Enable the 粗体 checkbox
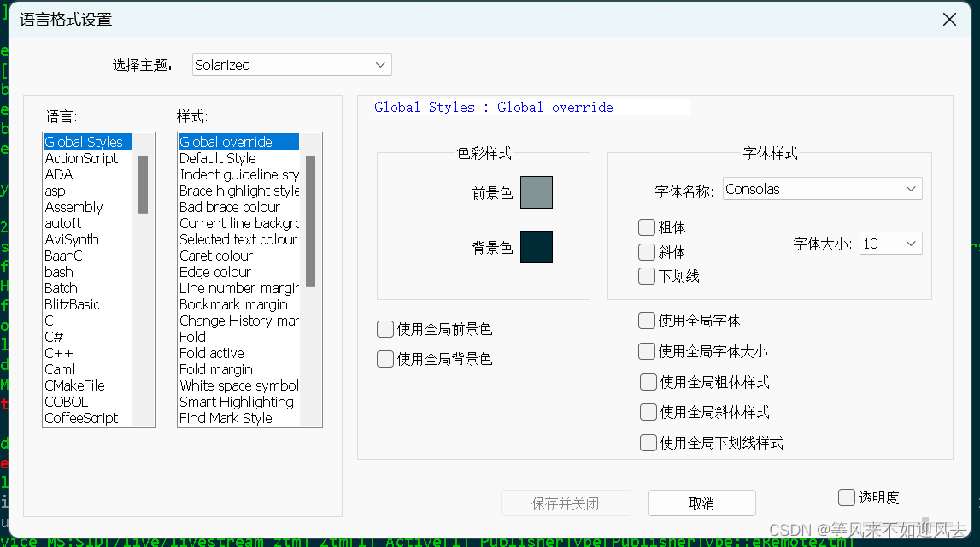 647,226
